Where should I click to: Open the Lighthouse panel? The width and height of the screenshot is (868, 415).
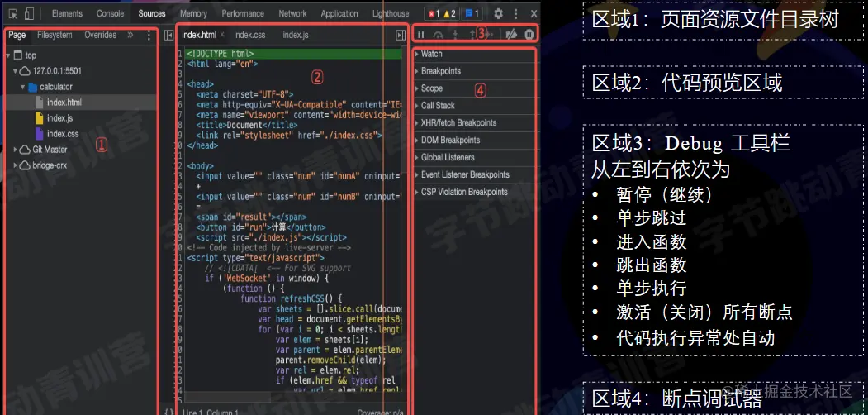[391, 14]
